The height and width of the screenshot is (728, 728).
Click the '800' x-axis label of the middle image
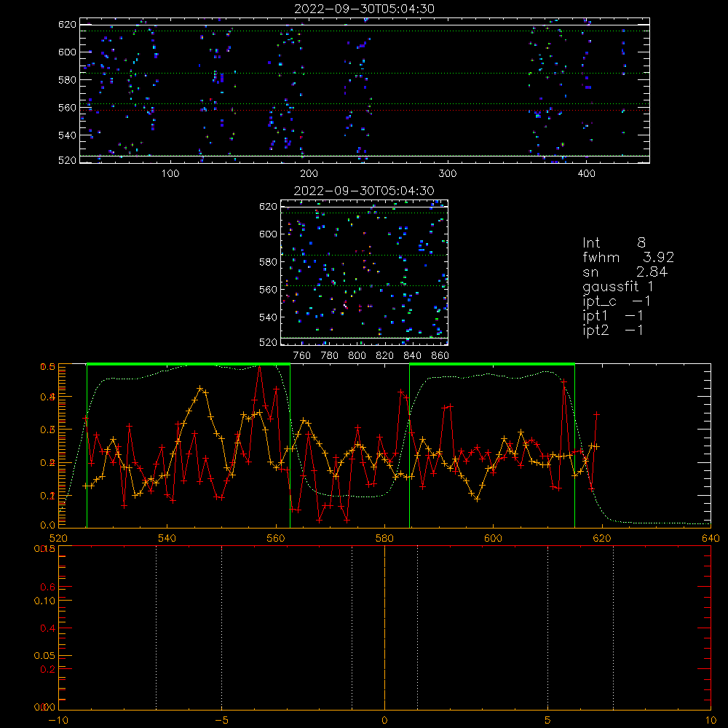pos(357,356)
